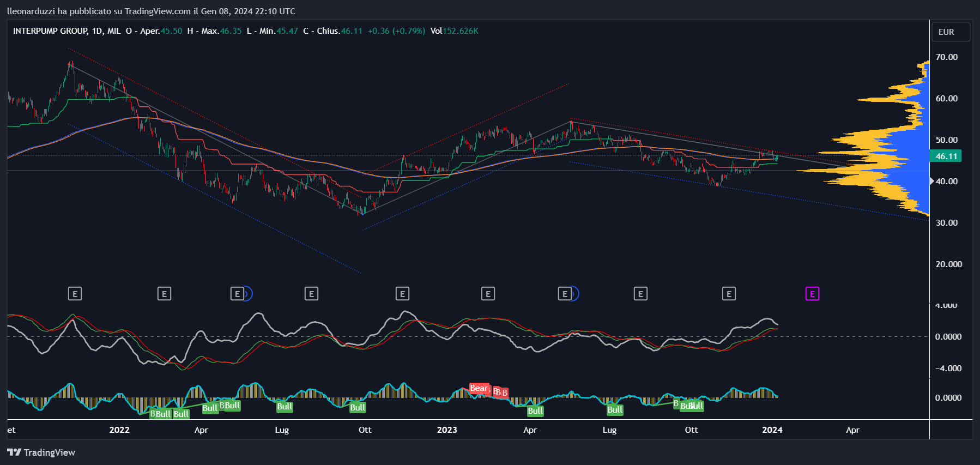This screenshot has width=980, height=465.
Task: Click the Bull label under Lug 2023
Action: point(615,409)
